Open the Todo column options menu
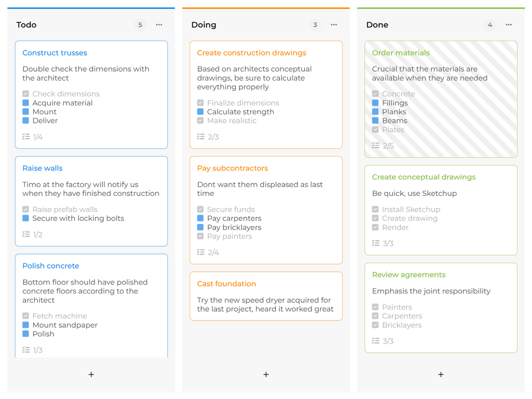The height and width of the screenshot is (399, 532). [159, 25]
